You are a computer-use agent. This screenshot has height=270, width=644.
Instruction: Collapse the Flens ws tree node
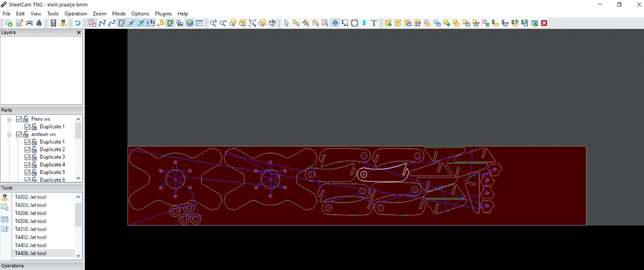pos(9,120)
